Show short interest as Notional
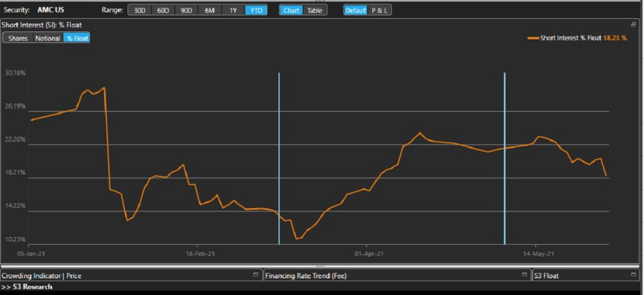Screen dimensions: 644x295 [x=48, y=38]
